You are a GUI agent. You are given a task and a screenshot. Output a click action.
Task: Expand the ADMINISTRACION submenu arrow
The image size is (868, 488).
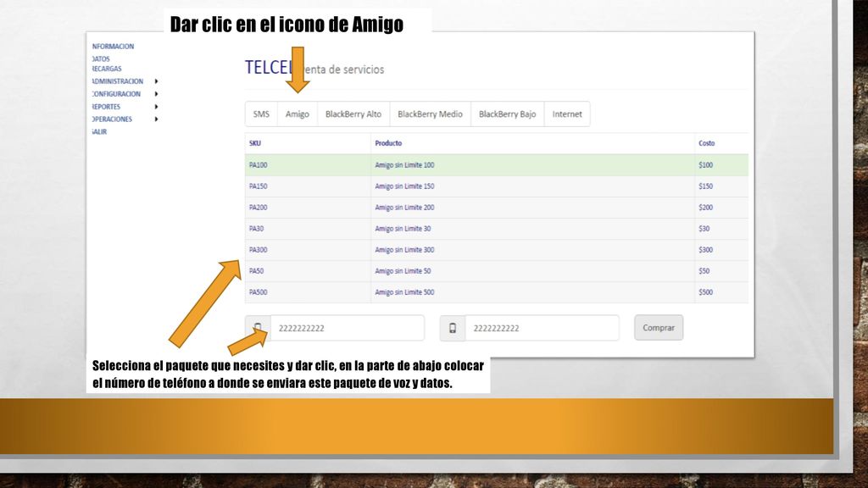156,81
